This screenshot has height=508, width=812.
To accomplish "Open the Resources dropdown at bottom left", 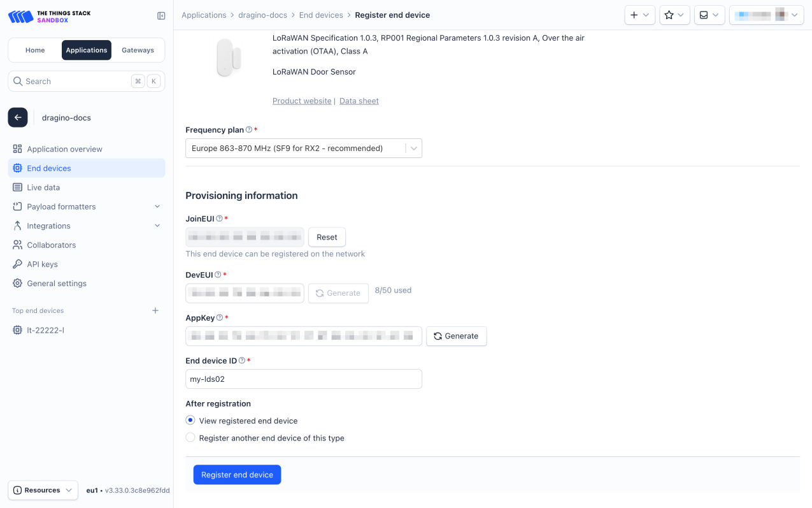I will click(x=43, y=490).
